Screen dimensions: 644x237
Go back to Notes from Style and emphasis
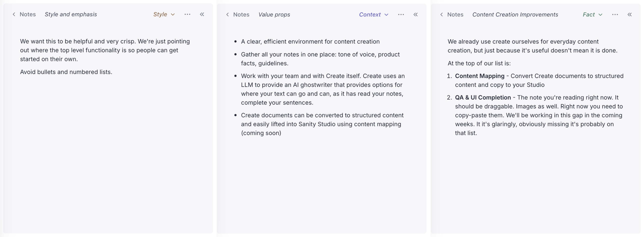coord(28,14)
